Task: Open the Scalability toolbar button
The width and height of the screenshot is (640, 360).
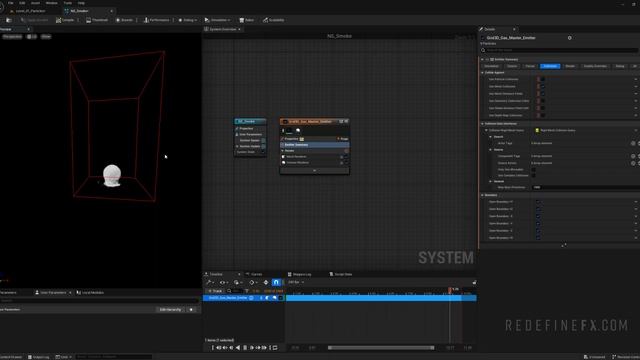Action: click(x=273, y=20)
